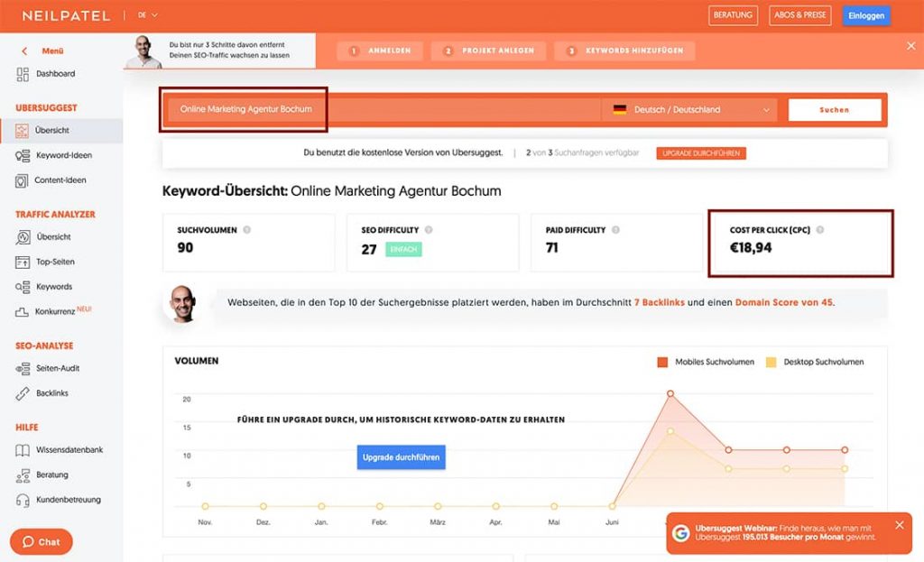
Task: Click the Traffic Analyzer Keywords icon
Action: 23,287
